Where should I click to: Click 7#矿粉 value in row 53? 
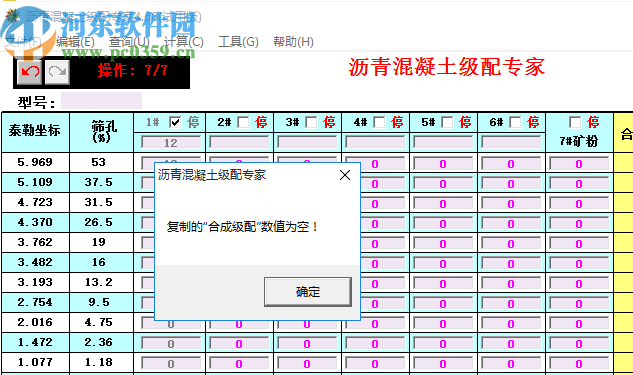click(579, 164)
